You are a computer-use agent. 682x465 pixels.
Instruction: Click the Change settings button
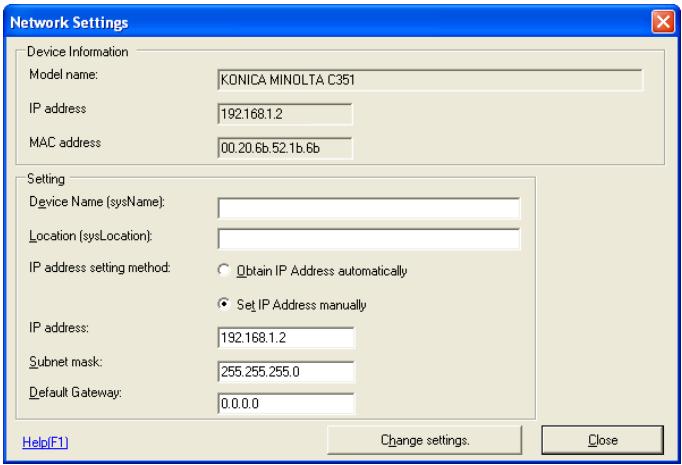pos(425,440)
